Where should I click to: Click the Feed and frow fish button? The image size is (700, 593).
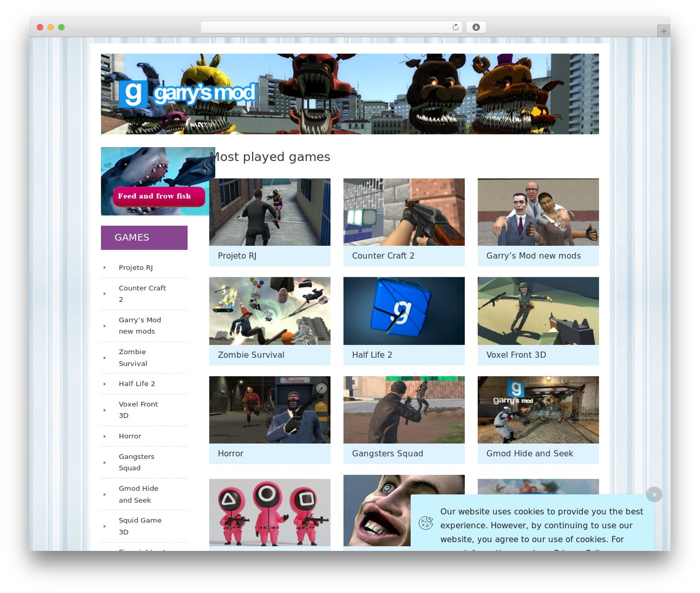[159, 196]
